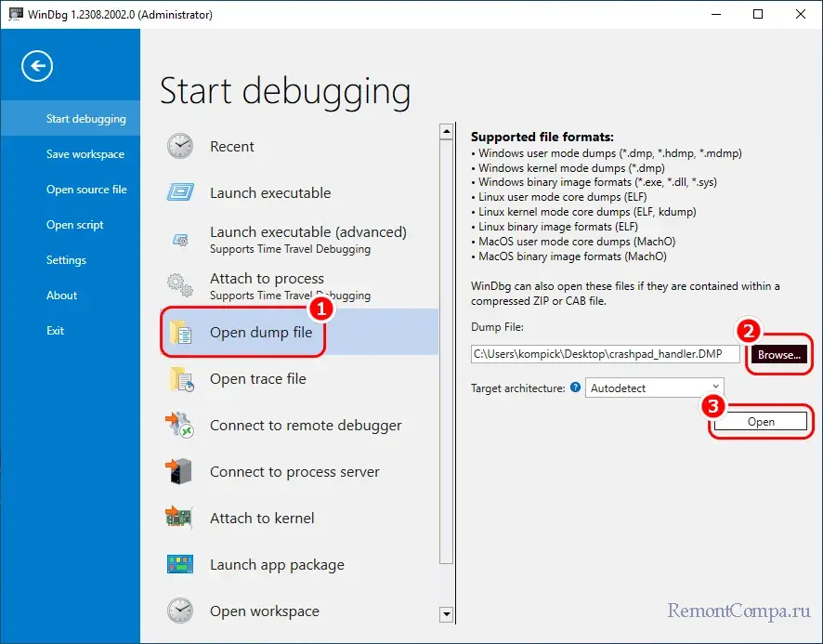The height and width of the screenshot is (644, 823).
Task: Click the list scrollbar down arrow
Action: 446,614
